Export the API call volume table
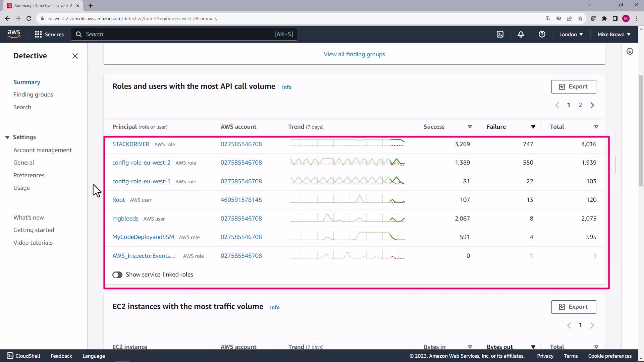 (x=574, y=87)
